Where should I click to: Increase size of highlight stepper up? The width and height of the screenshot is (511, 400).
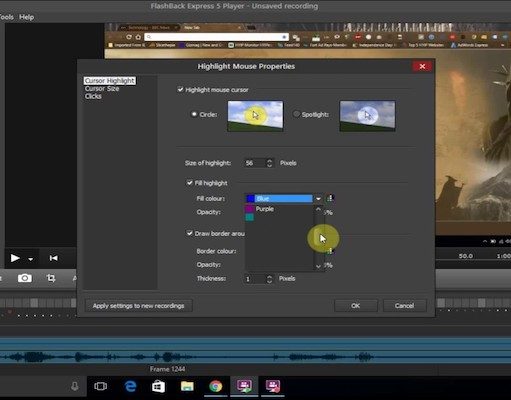[x=269, y=161]
